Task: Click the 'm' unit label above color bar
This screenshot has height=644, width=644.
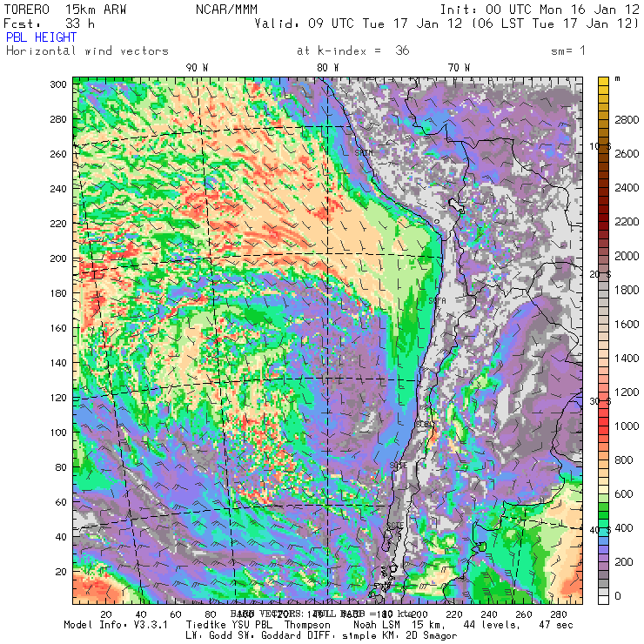Action: pyautogui.click(x=617, y=79)
